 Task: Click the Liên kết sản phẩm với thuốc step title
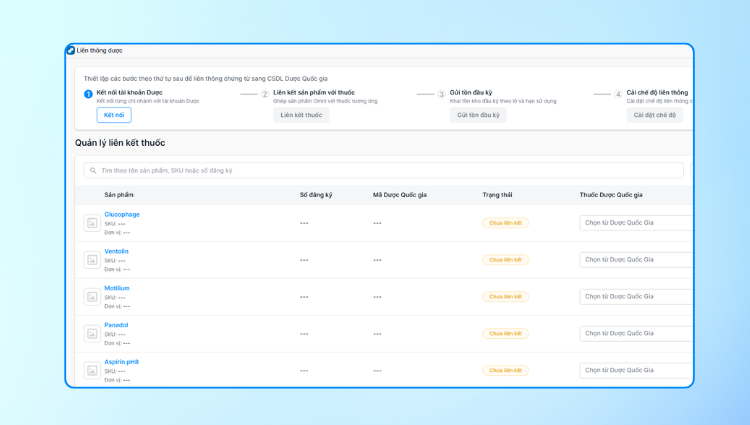314,93
